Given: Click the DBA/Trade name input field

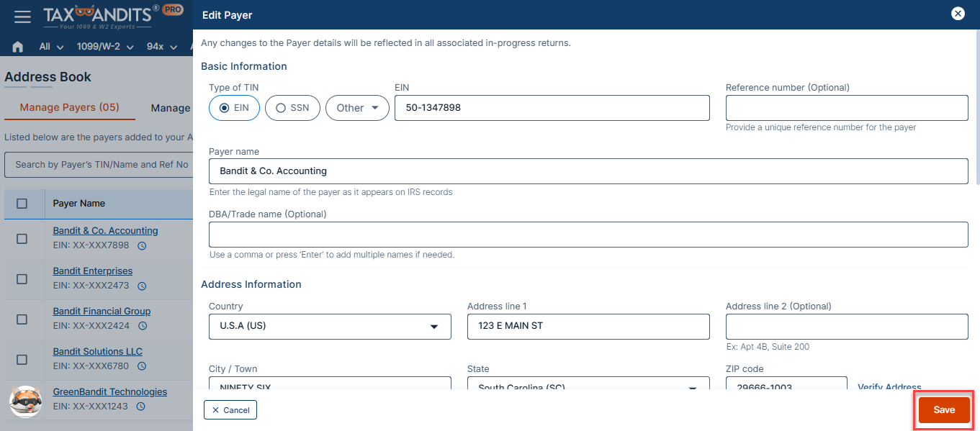Looking at the screenshot, I should pos(588,235).
